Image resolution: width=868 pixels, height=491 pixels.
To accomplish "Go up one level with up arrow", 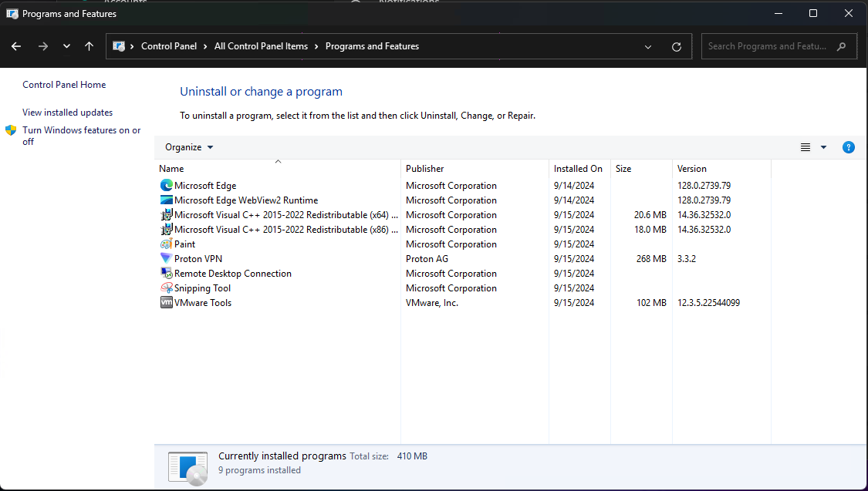I will coord(89,46).
